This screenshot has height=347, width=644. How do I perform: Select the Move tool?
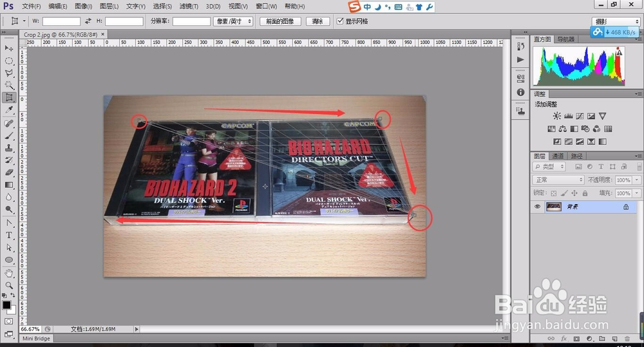(x=8, y=48)
